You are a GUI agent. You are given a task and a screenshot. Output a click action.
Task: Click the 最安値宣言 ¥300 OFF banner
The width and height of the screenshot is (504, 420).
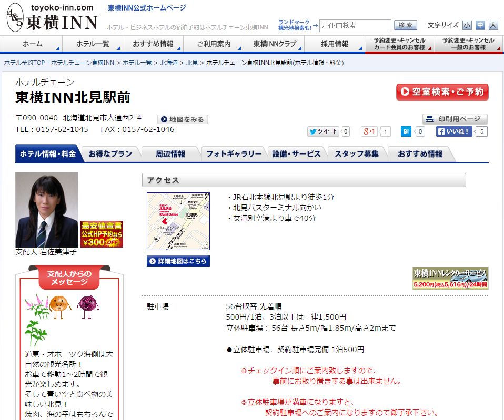[102, 234]
